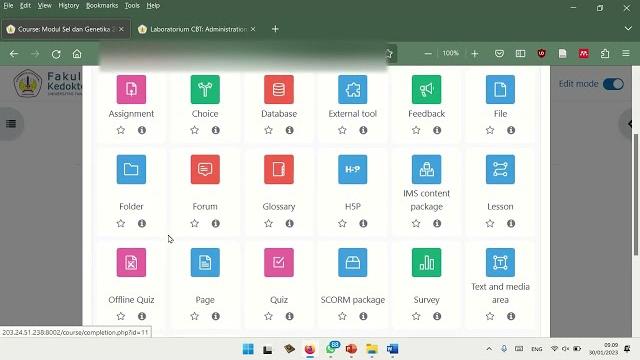Show info about SCORM package
The image size is (640, 360).
(363, 316)
